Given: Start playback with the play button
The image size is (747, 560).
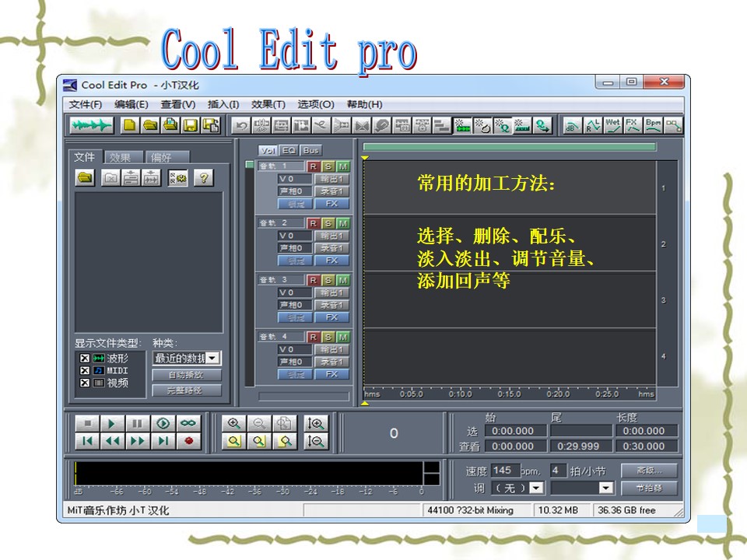Looking at the screenshot, I should [112, 423].
